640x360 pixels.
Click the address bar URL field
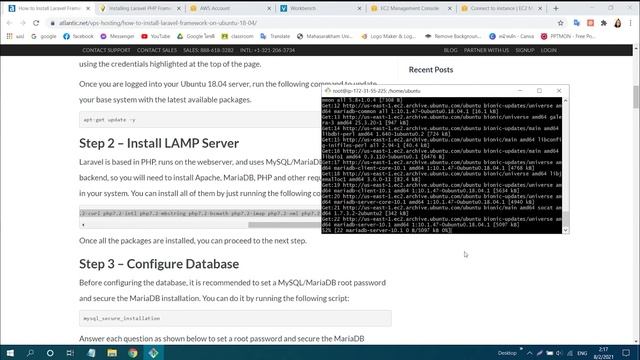[x=302, y=23]
